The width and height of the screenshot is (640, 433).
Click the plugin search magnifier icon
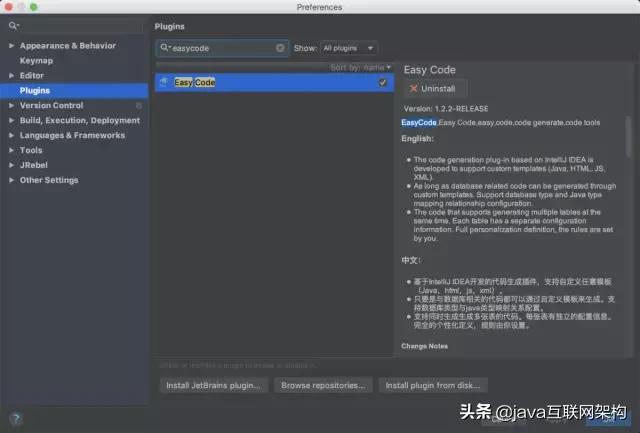[164, 48]
